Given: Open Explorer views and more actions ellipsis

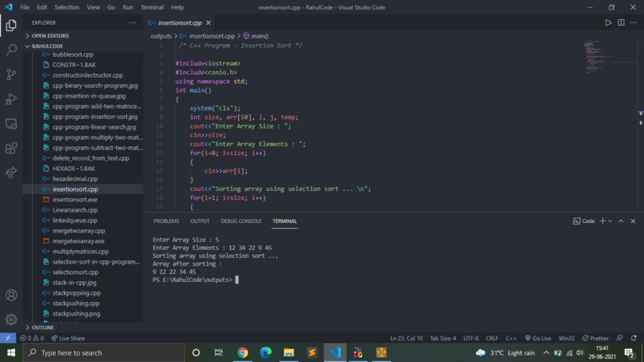Looking at the screenshot, I should click(x=133, y=22).
